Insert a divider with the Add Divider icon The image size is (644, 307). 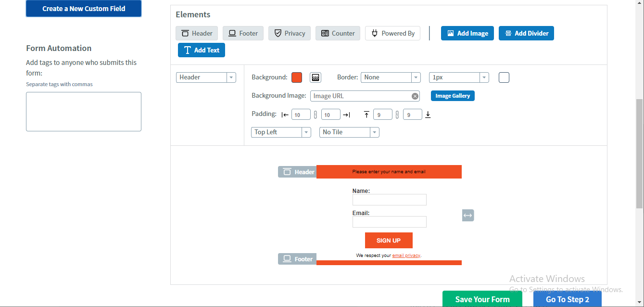[x=526, y=33]
